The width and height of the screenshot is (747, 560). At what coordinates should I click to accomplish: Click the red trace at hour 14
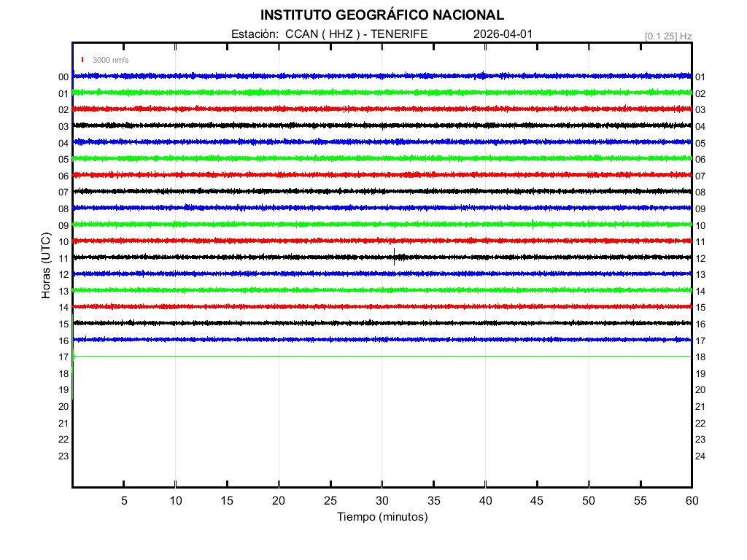click(292, 306)
